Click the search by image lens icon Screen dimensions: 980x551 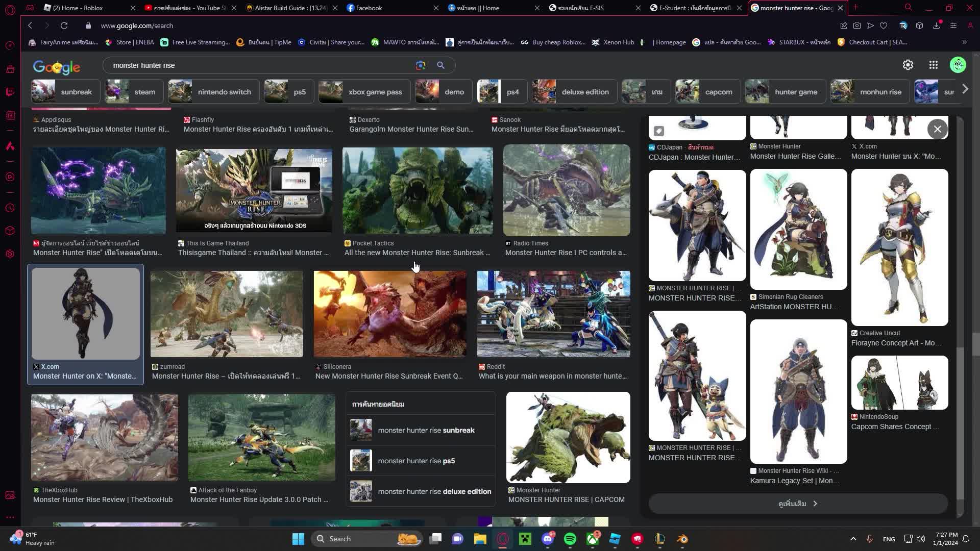coord(420,65)
